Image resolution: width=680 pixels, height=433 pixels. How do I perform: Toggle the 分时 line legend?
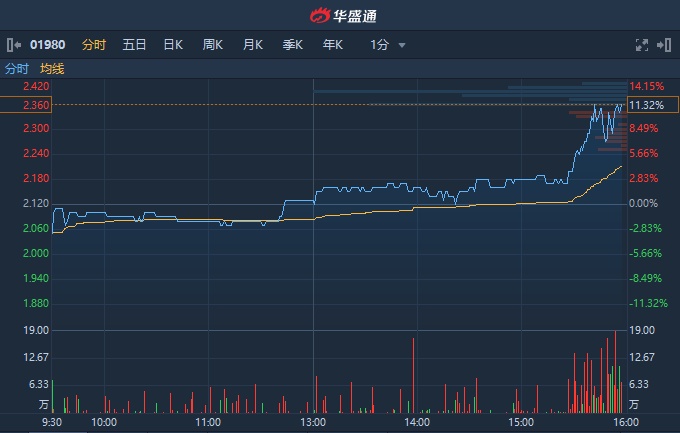pos(17,69)
